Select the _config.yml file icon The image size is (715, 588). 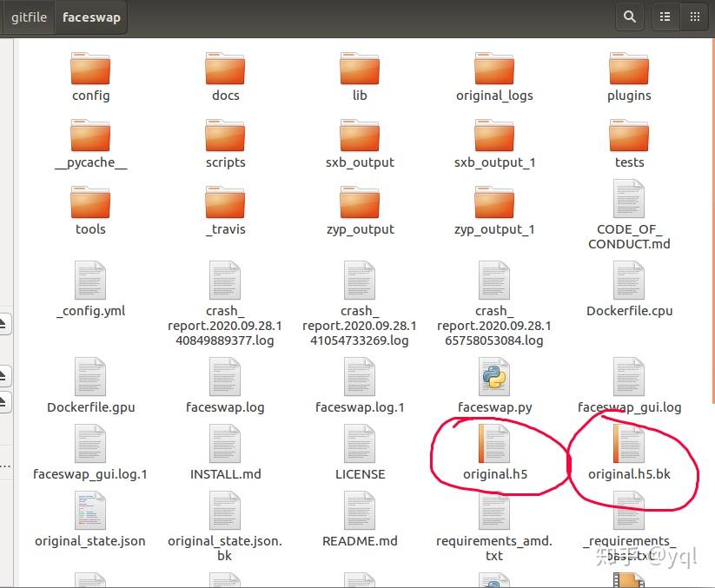[x=90, y=281]
